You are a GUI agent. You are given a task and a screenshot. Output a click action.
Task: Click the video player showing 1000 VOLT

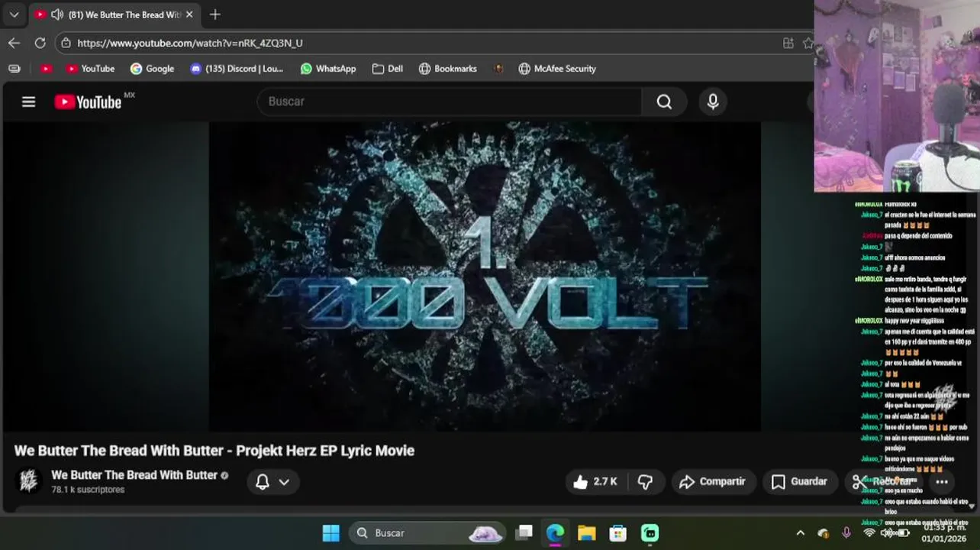pos(485,277)
